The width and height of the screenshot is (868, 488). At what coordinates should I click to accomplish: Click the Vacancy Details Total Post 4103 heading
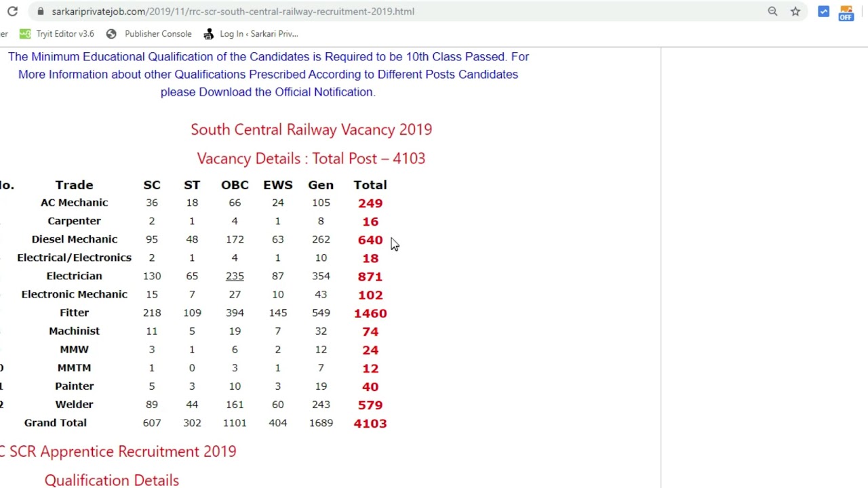(311, 159)
